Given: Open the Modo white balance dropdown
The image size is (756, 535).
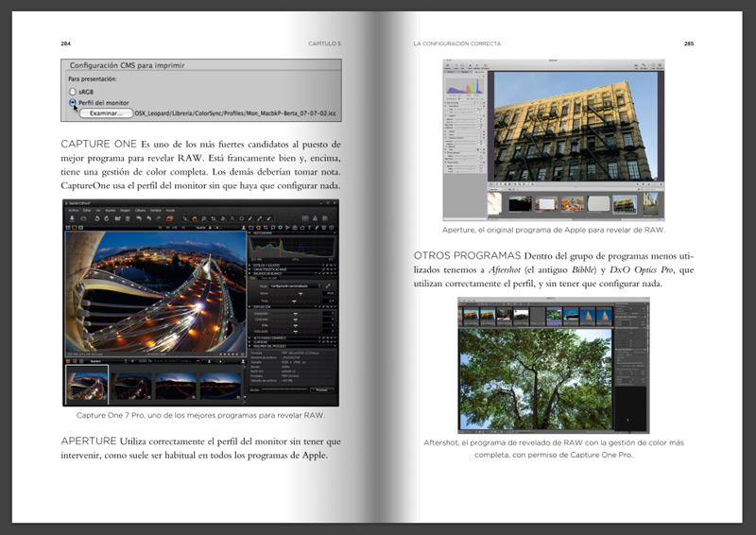Looking at the screenshot, I should point(296,286).
